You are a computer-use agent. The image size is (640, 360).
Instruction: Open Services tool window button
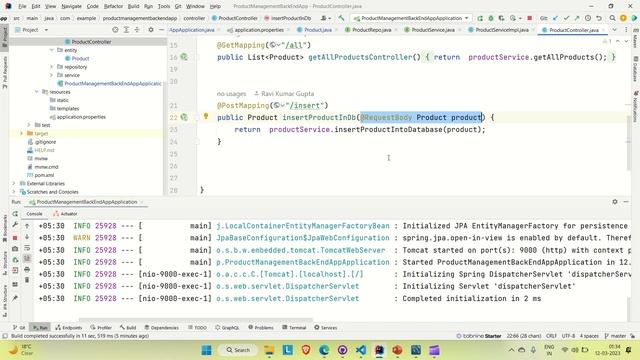[326, 327]
